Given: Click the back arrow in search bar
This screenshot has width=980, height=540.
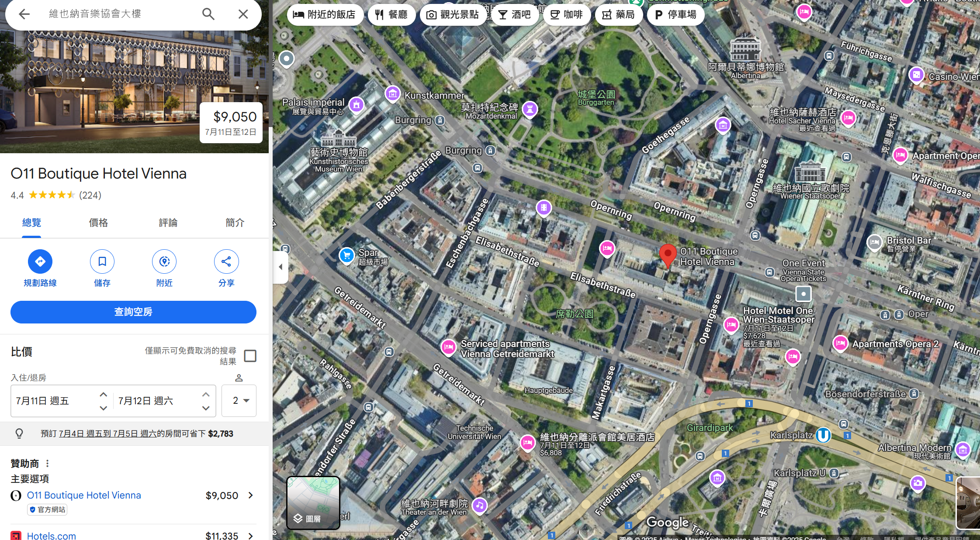Looking at the screenshot, I should pos(24,14).
